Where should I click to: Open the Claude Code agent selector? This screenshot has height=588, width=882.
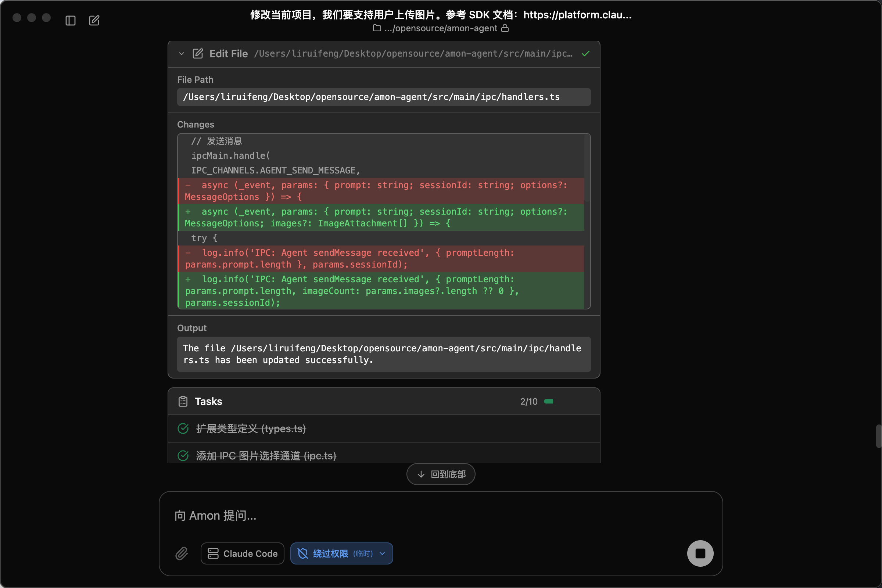point(242,553)
